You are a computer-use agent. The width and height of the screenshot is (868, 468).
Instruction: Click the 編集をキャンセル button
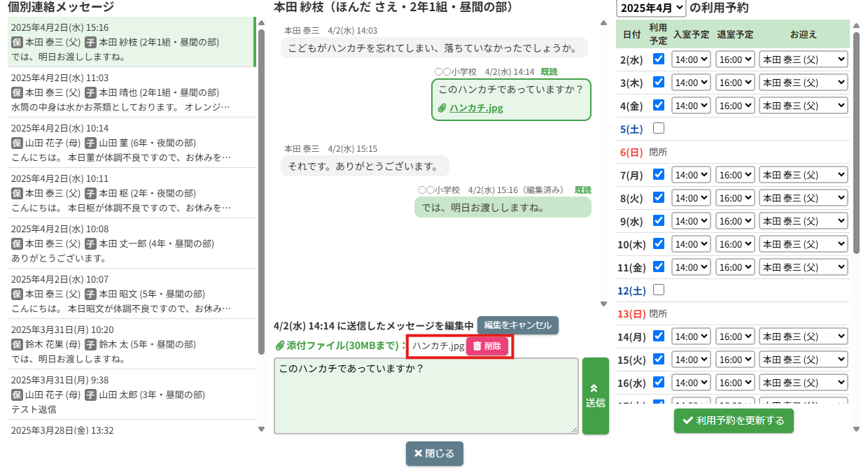[x=518, y=325]
